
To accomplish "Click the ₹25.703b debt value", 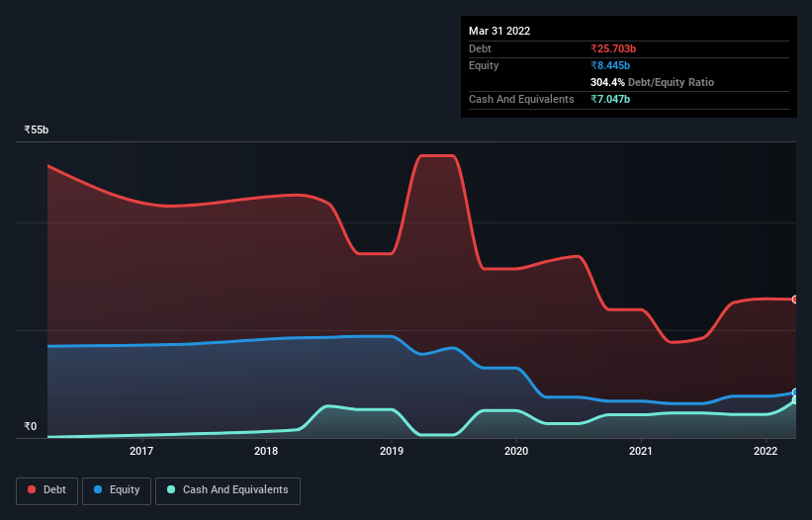I will (613, 48).
